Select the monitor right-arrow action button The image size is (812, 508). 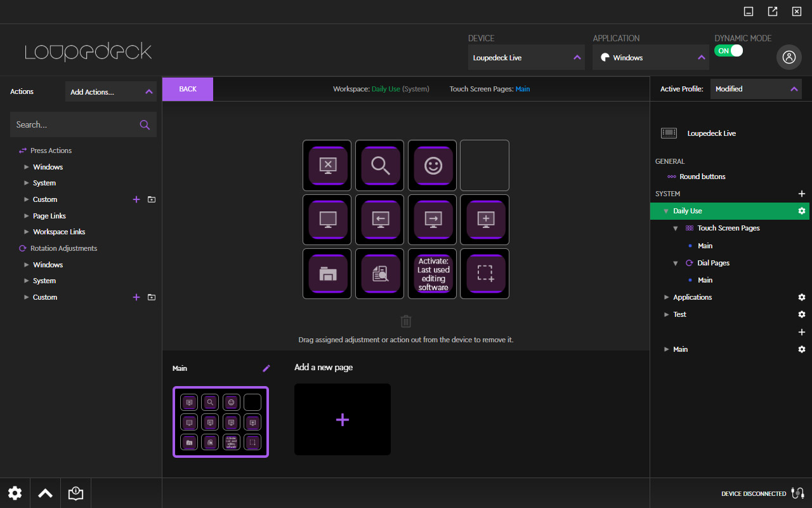432,220
